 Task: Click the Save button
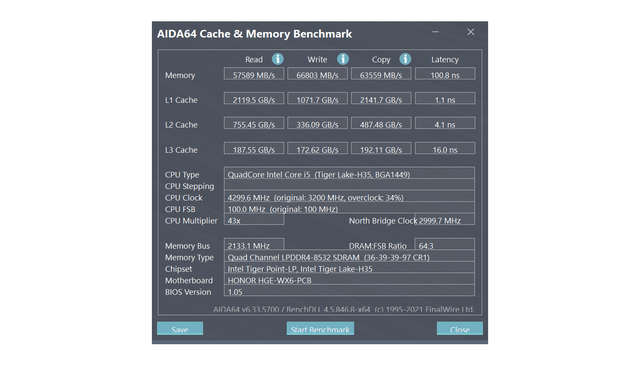coord(180,328)
